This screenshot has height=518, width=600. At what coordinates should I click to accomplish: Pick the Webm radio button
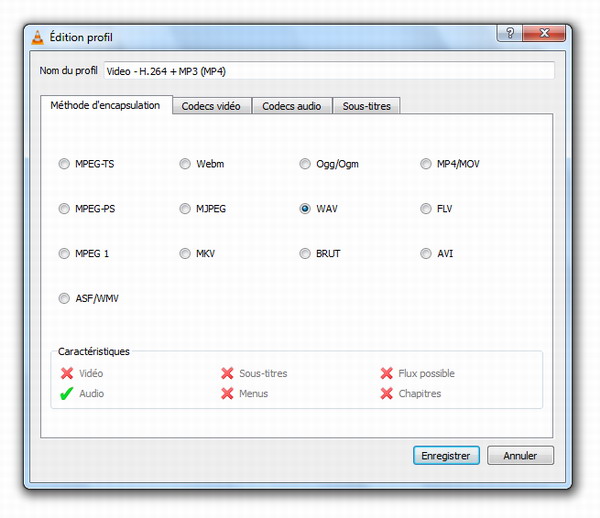coord(185,164)
